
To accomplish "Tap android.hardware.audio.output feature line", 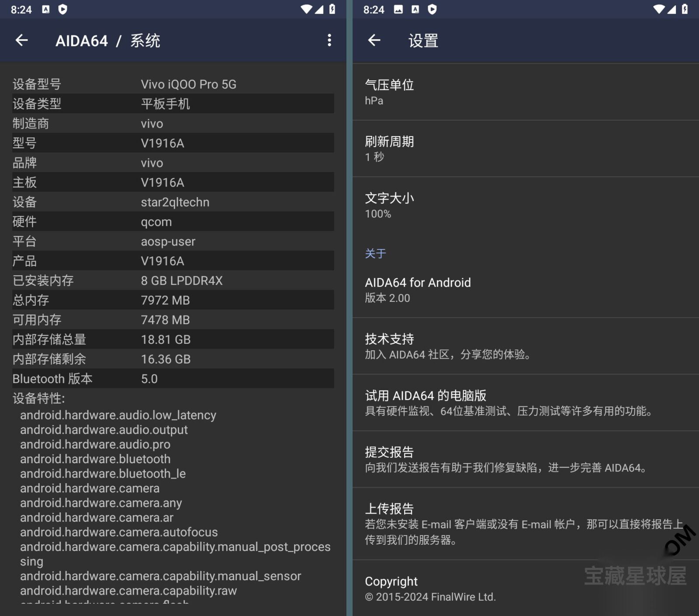I will click(x=104, y=430).
